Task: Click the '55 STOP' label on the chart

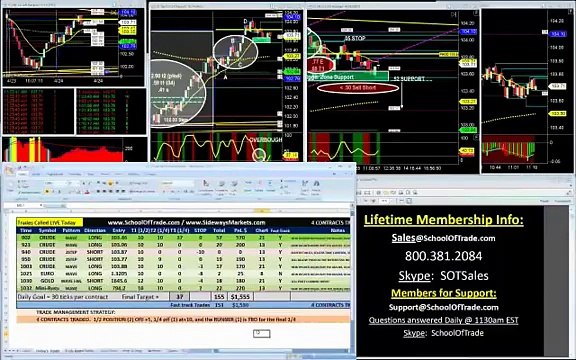Action: [x=355, y=38]
